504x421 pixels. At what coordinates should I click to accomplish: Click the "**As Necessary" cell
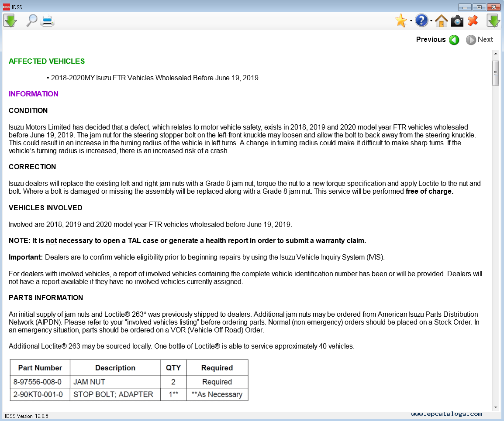click(217, 395)
